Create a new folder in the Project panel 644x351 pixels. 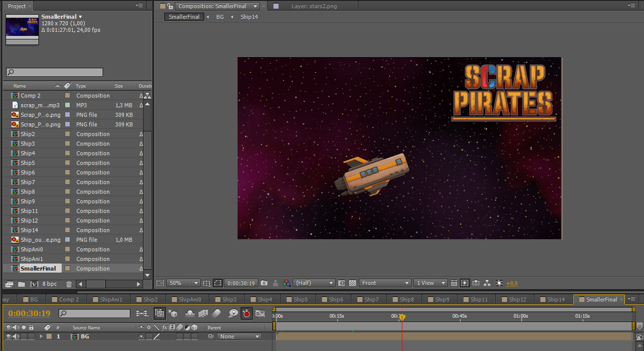pyautogui.click(x=21, y=284)
